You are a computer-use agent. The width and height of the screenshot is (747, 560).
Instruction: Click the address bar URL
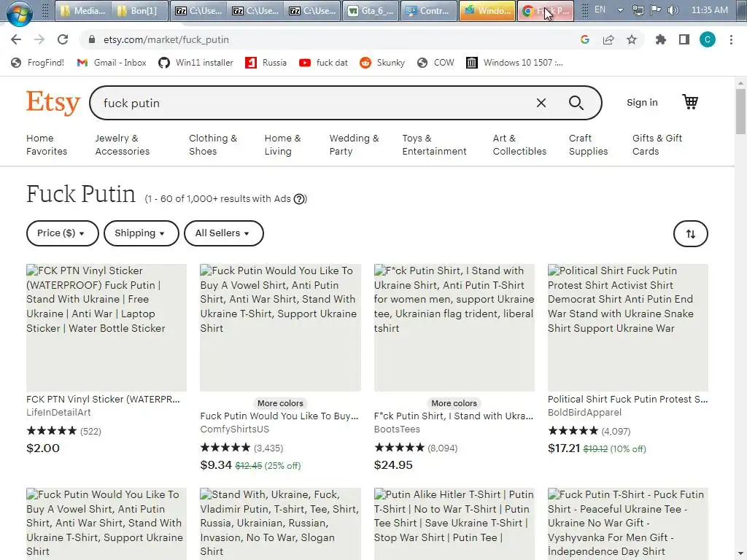[x=166, y=39]
